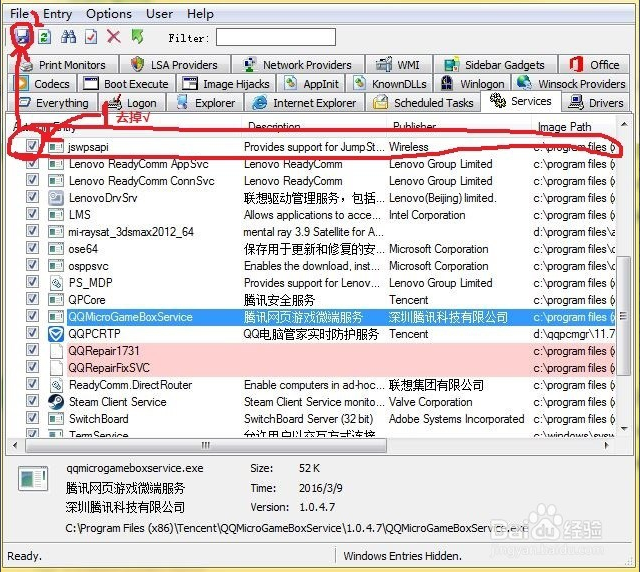The image size is (640, 572).
Task: Click the SwitchBoard entry icon
Action: click(x=56, y=419)
